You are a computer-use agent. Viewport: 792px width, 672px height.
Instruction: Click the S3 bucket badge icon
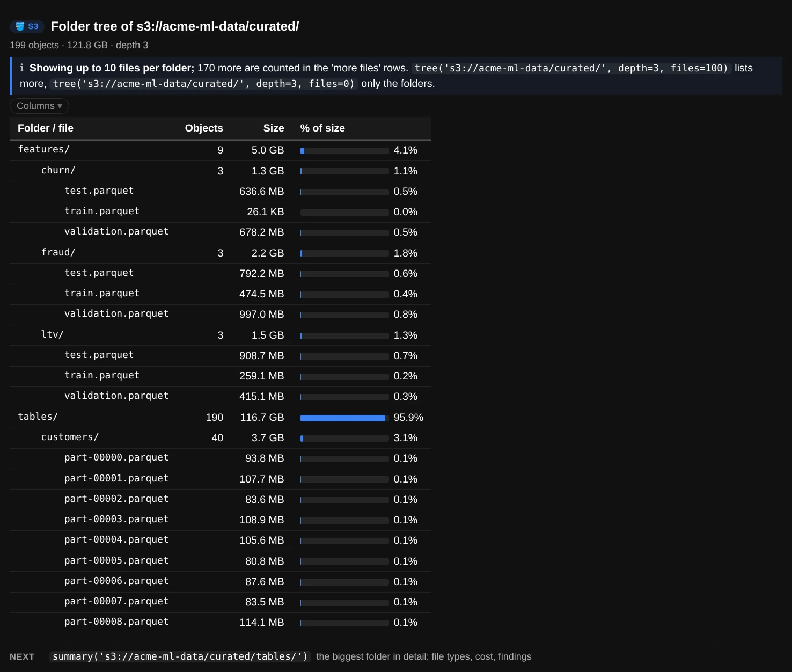[27, 26]
